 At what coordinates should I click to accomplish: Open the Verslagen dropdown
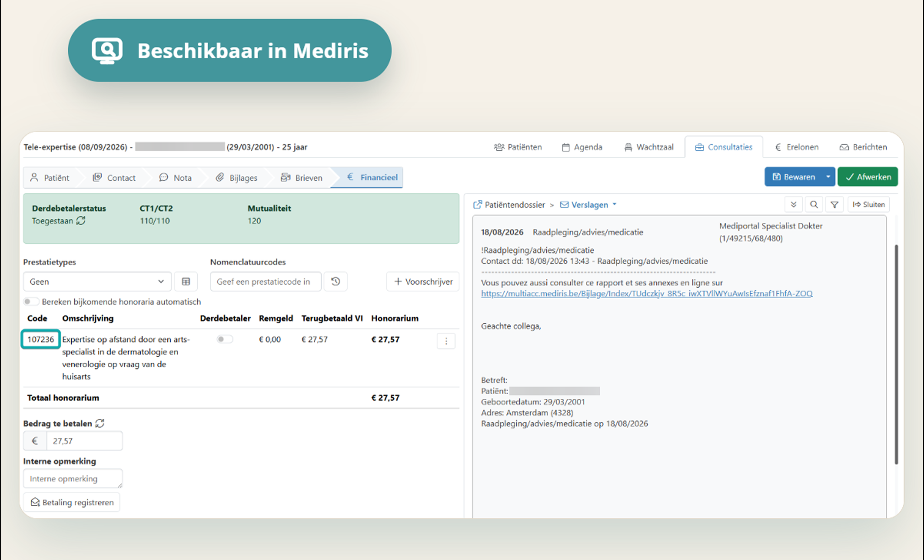click(588, 205)
